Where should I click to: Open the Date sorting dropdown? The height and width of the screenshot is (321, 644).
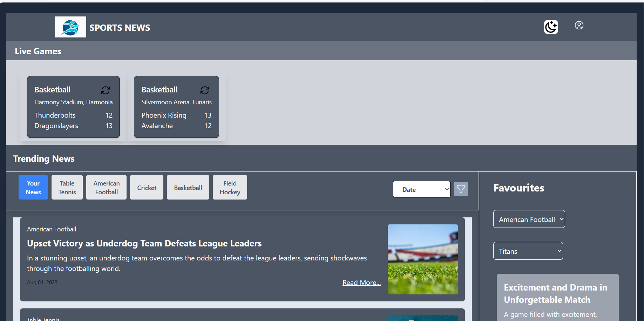tap(421, 189)
